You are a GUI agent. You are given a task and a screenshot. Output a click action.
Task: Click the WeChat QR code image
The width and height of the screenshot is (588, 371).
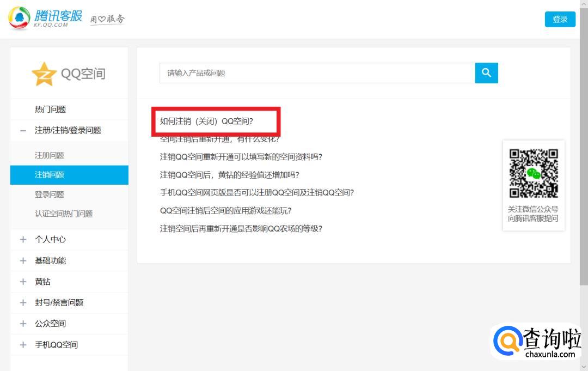[x=534, y=173]
